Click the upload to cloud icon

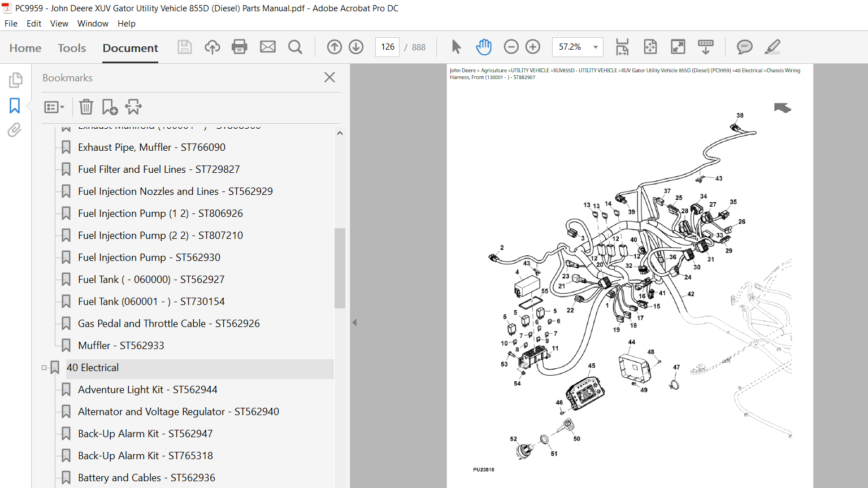tap(212, 47)
